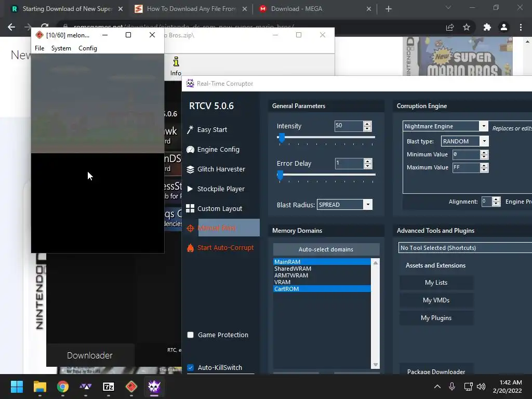Click the Start Auto-Corrupt flame icon

click(x=190, y=248)
